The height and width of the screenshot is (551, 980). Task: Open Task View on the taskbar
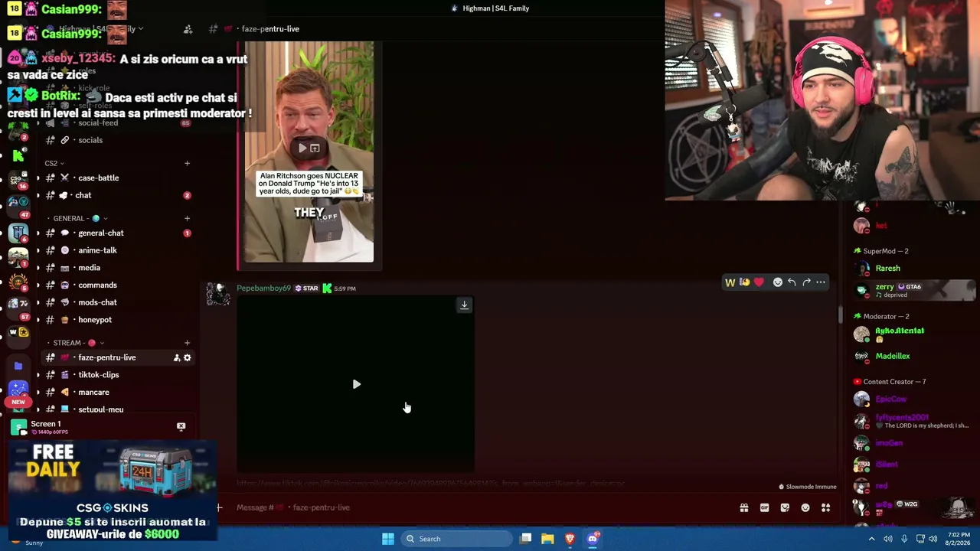click(x=525, y=539)
